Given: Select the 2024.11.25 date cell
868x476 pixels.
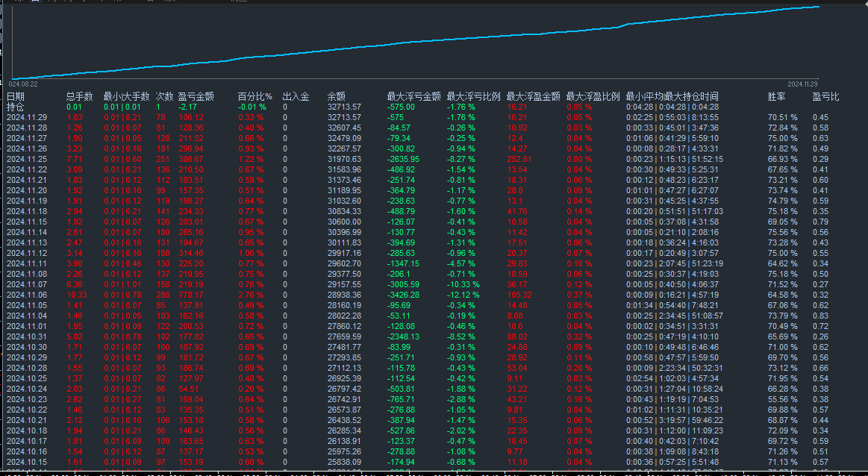Looking at the screenshot, I should tap(27, 159).
